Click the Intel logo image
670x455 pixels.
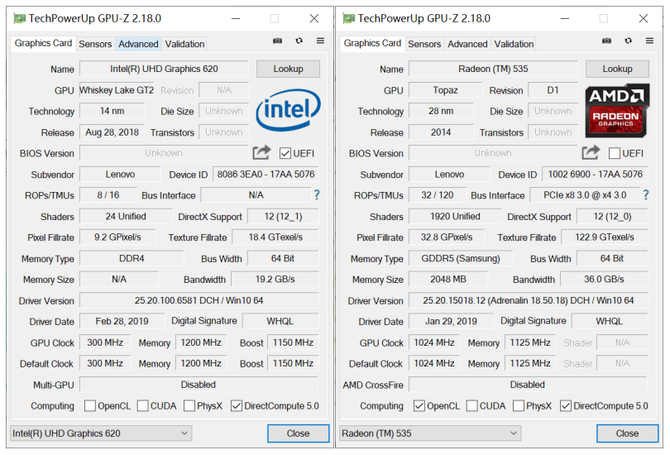click(287, 111)
